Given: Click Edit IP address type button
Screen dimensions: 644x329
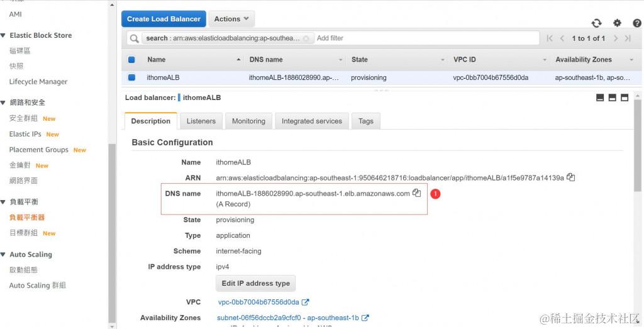Looking at the screenshot, I should (x=255, y=283).
